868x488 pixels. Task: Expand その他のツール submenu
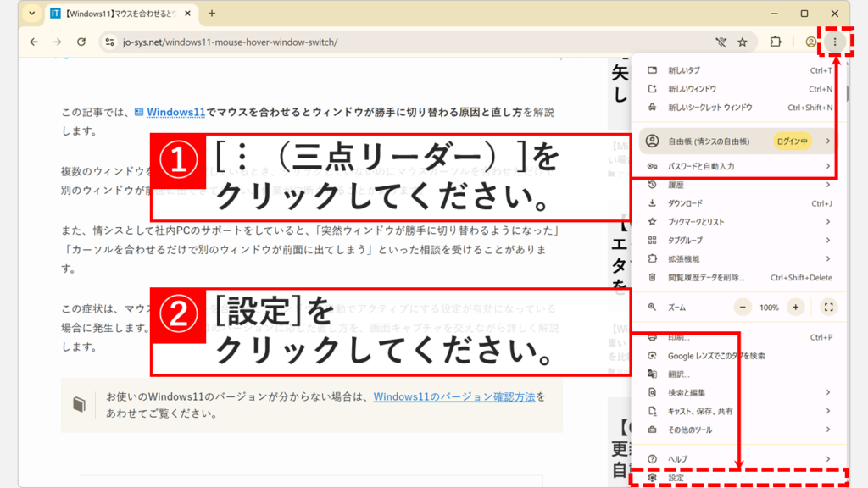[x=740, y=430]
